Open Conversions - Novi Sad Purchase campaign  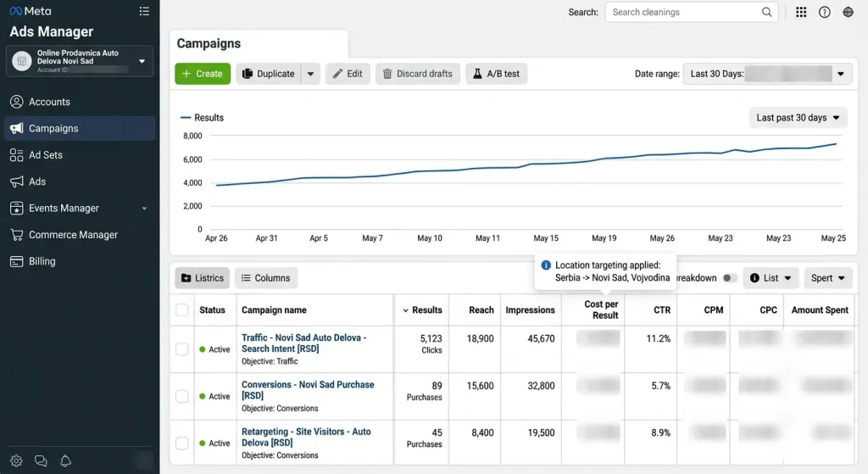308,390
